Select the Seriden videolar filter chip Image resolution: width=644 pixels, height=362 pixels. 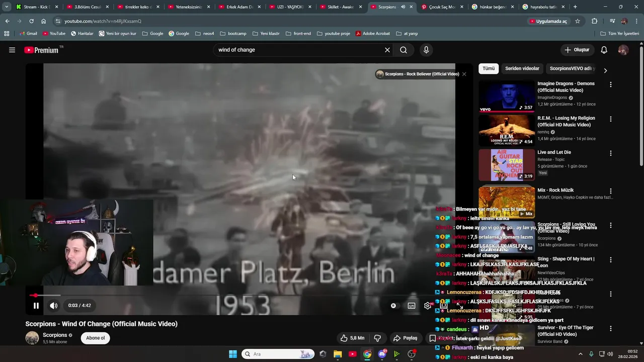[x=522, y=68]
